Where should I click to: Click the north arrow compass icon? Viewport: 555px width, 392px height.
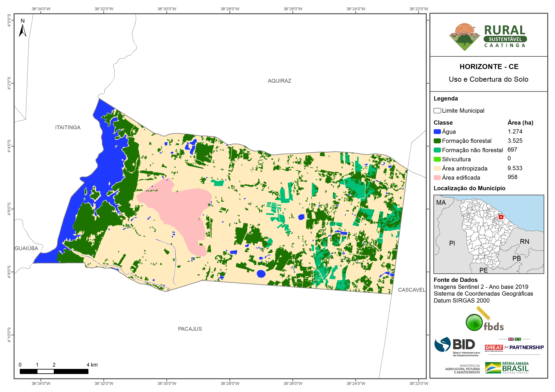(x=22, y=30)
